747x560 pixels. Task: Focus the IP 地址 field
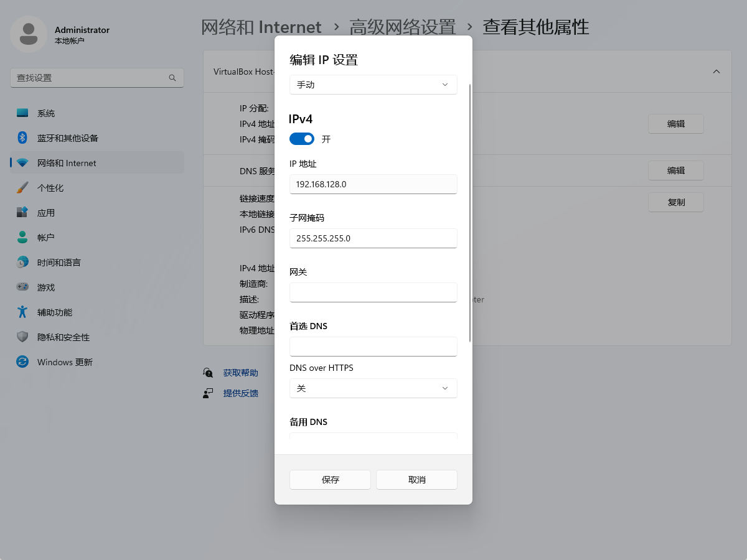point(374,184)
